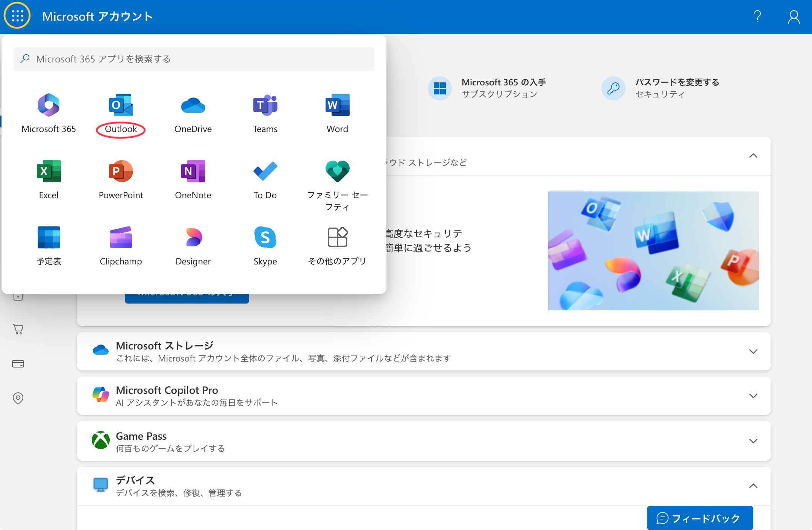Click the Copilot Pro colorful icon

click(x=101, y=395)
